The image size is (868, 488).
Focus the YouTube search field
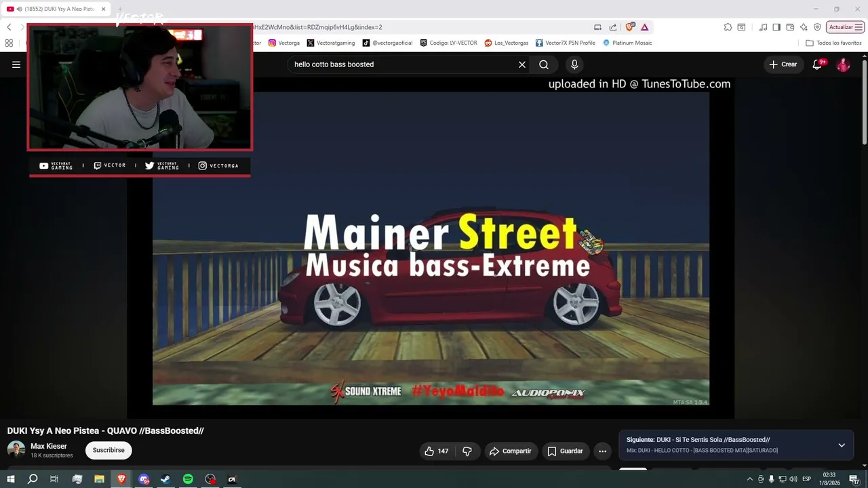pos(403,64)
